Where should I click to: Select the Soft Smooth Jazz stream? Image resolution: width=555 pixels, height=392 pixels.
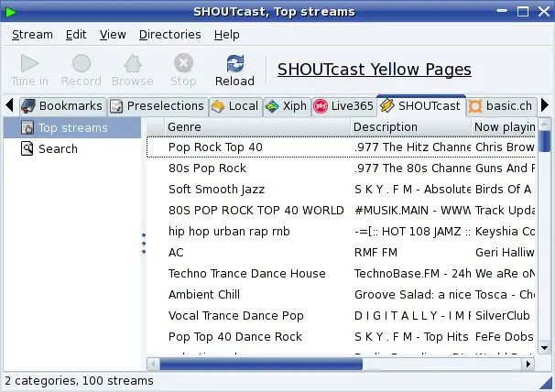tap(341, 189)
